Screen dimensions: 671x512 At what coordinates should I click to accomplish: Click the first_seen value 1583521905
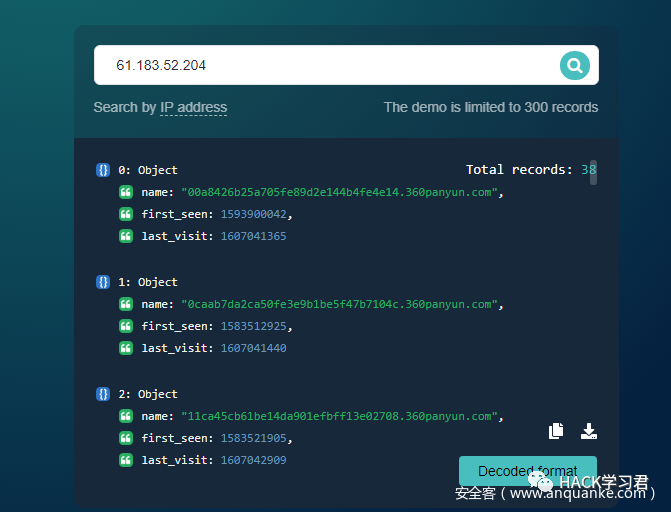click(254, 438)
